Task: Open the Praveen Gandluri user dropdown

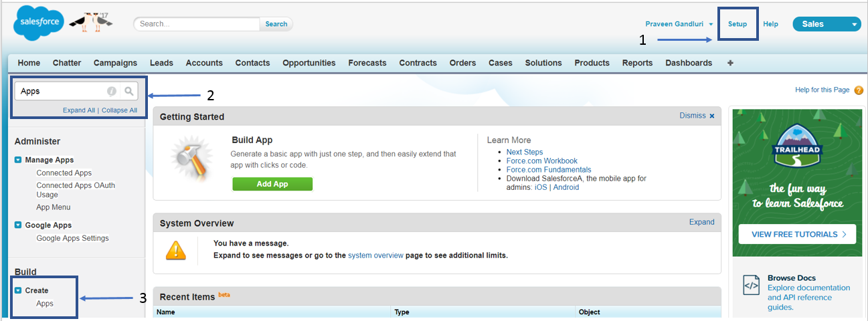Action: click(679, 24)
